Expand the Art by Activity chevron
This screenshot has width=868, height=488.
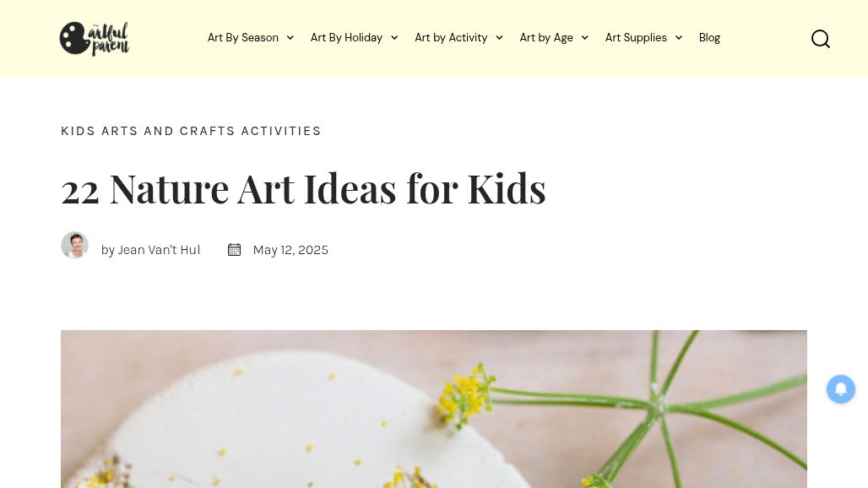[499, 38]
